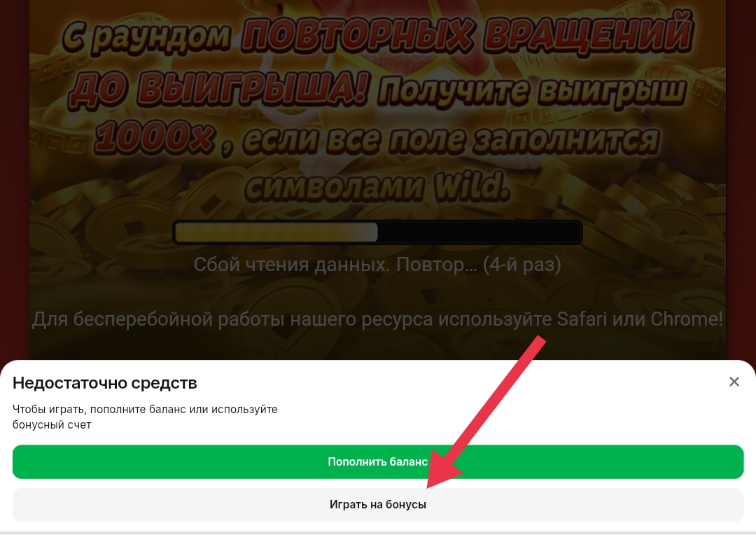Click the символами Wild. text

coord(377,187)
